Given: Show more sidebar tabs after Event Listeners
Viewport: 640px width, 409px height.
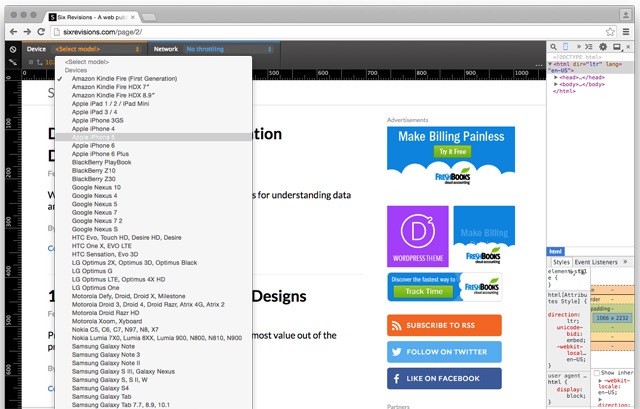Looking at the screenshot, I should pyautogui.click(x=625, y=262).
